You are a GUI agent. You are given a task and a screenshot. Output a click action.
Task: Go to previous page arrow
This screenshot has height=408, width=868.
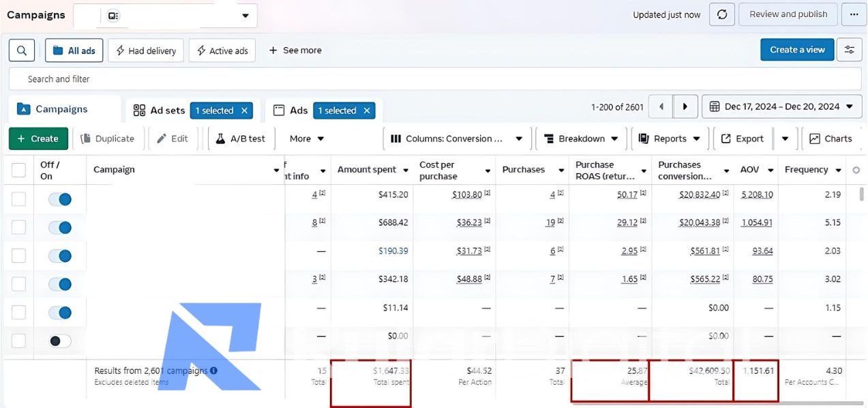click(x=661, y=107)
